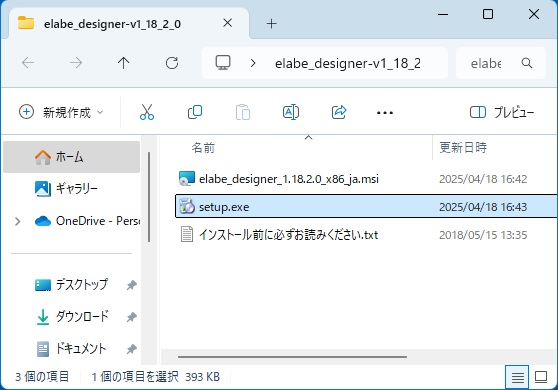Click the breadcrumb chevron after PC icon
This screenshot has width=558, height=390.
253,63
